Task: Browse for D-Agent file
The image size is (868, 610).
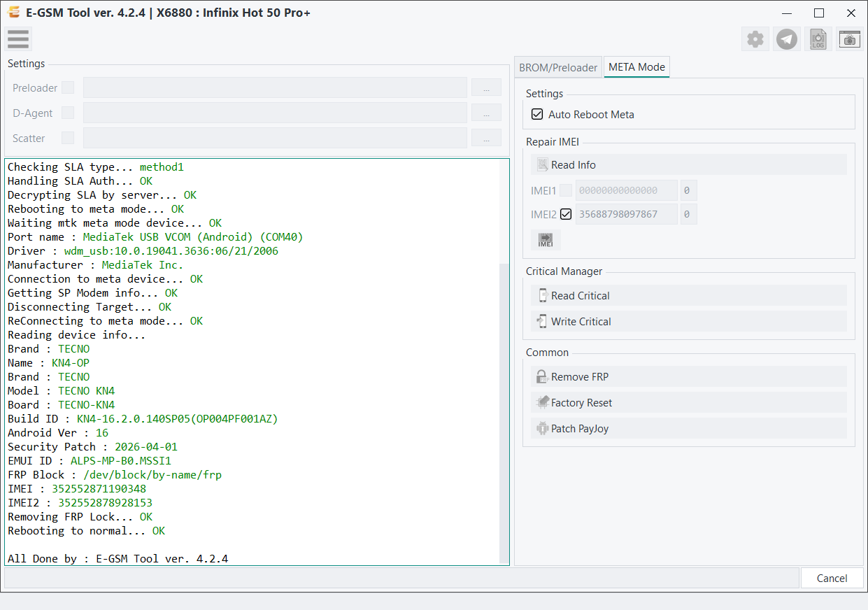Action: click(x=486, y=113)
